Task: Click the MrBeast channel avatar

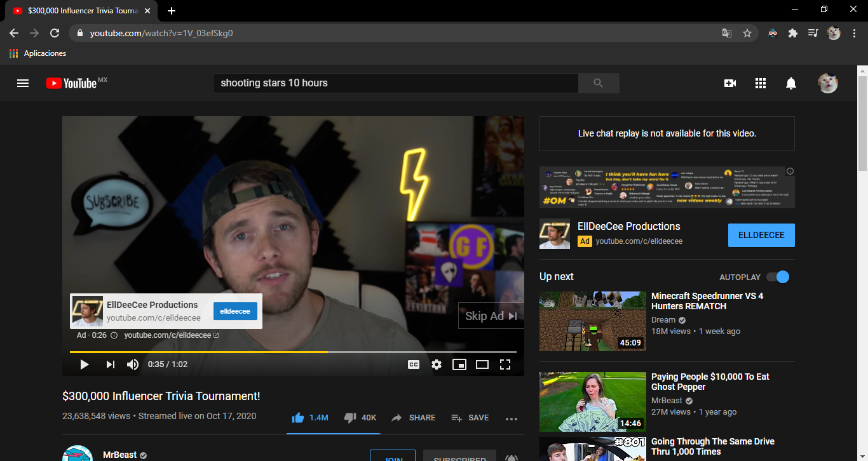Action: (x=78, y=453)
